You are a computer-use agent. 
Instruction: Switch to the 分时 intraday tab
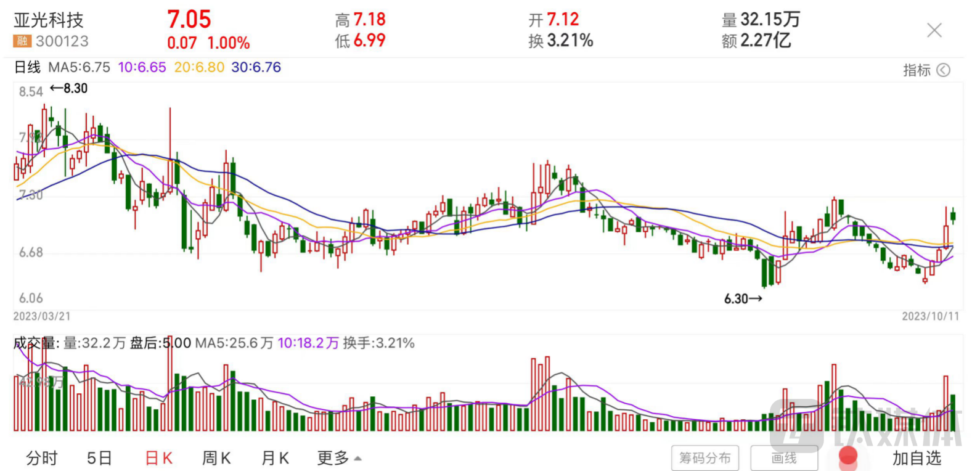[42, 458]
